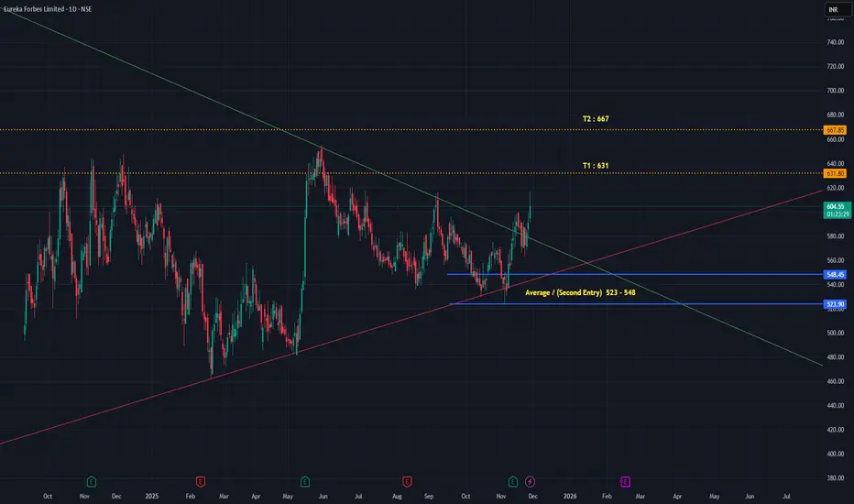Select the blue 548.45 price label
The image size is (854, 504).
835,275
